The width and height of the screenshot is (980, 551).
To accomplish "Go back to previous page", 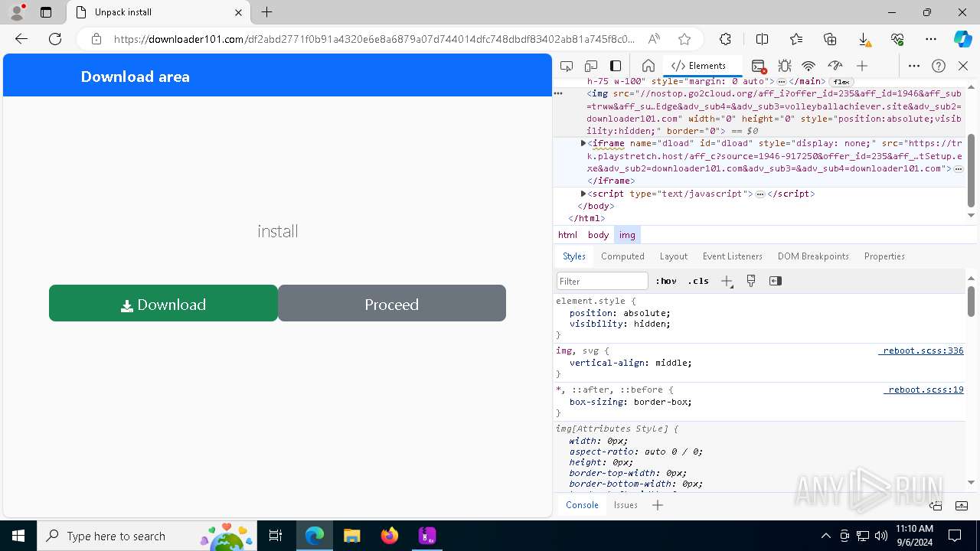I will [x=21, y=39].
